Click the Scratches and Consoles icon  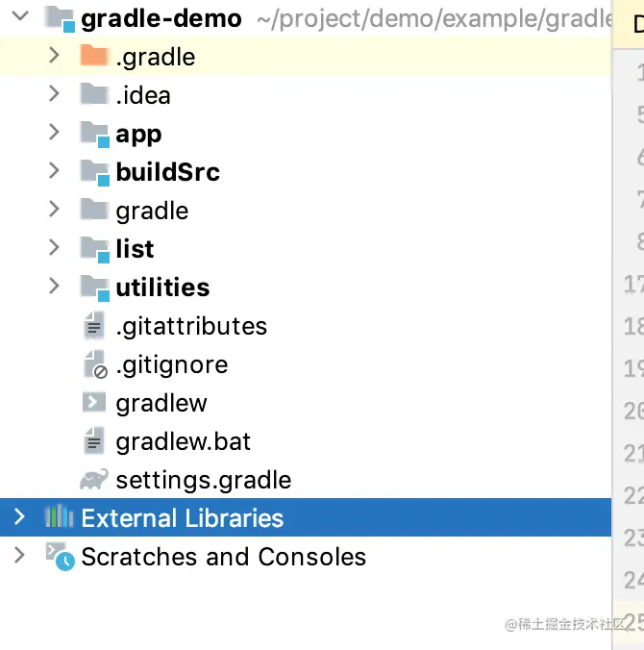point(60,557)
